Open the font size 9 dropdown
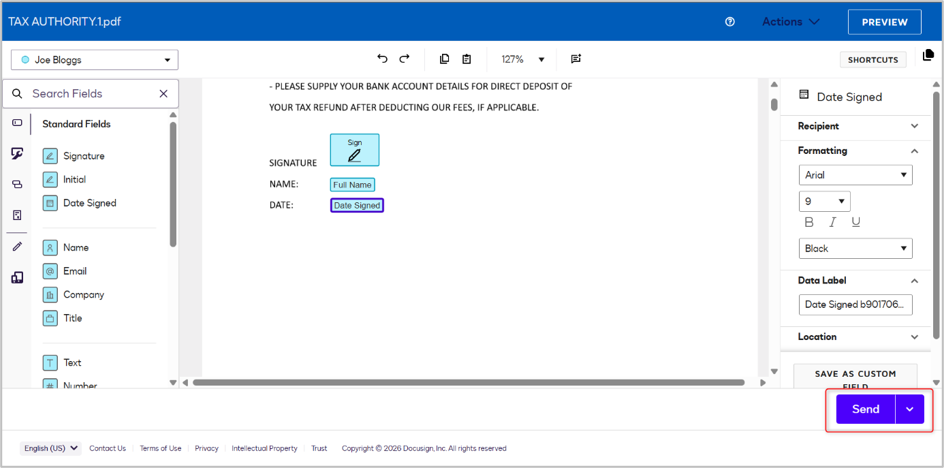This screenshot has height=468, width=944. 824,201
